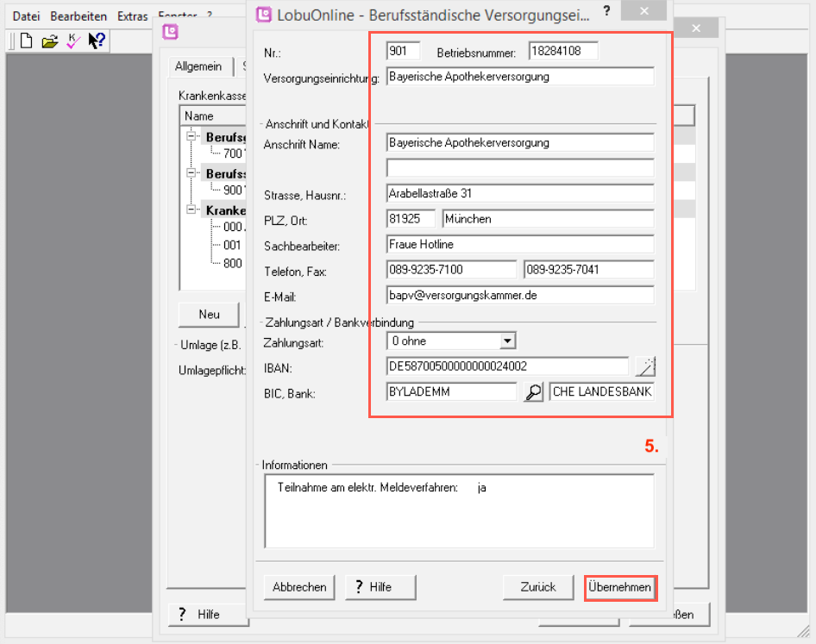Click the E-Mail input field
The width and height of the screenshot is (816, 644).
pyautogui.click(x=520, y=296)
